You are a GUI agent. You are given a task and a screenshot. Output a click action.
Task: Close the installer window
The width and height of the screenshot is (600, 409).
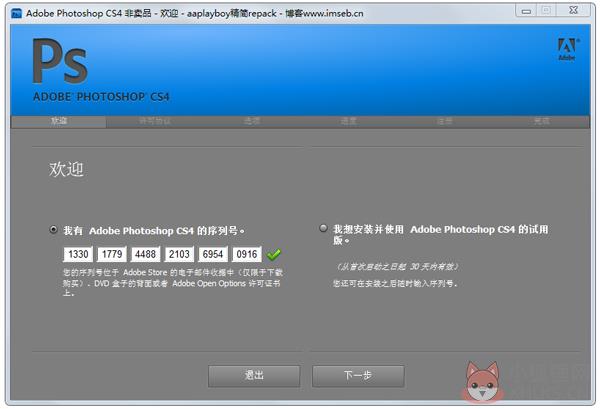573,11
